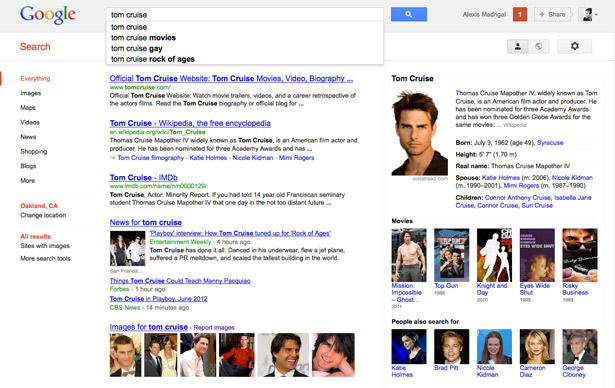
Task: Select the Everything filter
Action: 35,78
